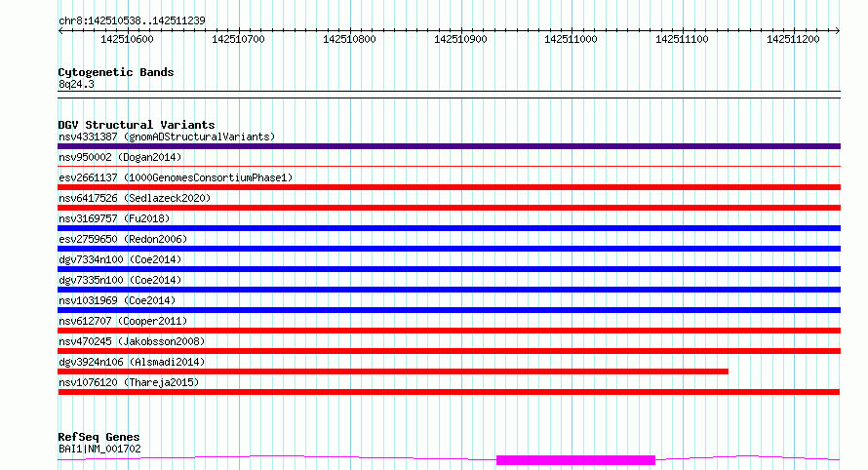Click the BAI1|NM_001702 RefSeq gene label
Image resolution: width=868 pixels, height=470 pixels.
(x=99, y=449)
